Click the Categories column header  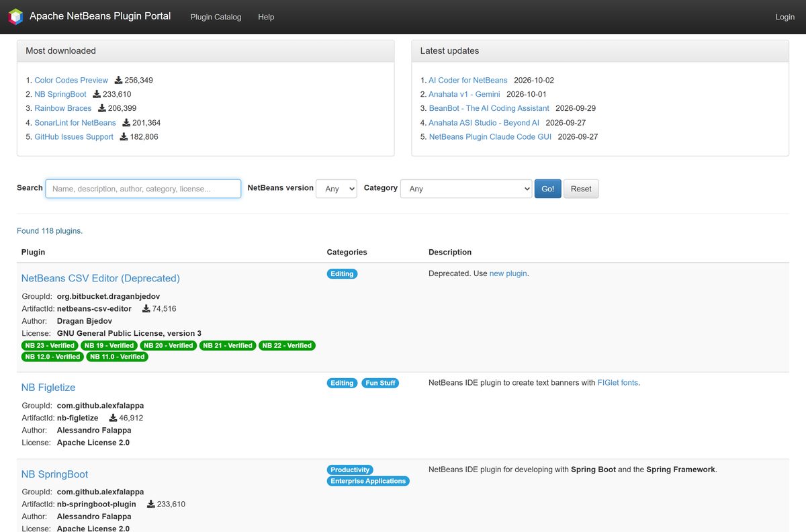[x=347, y=253]
